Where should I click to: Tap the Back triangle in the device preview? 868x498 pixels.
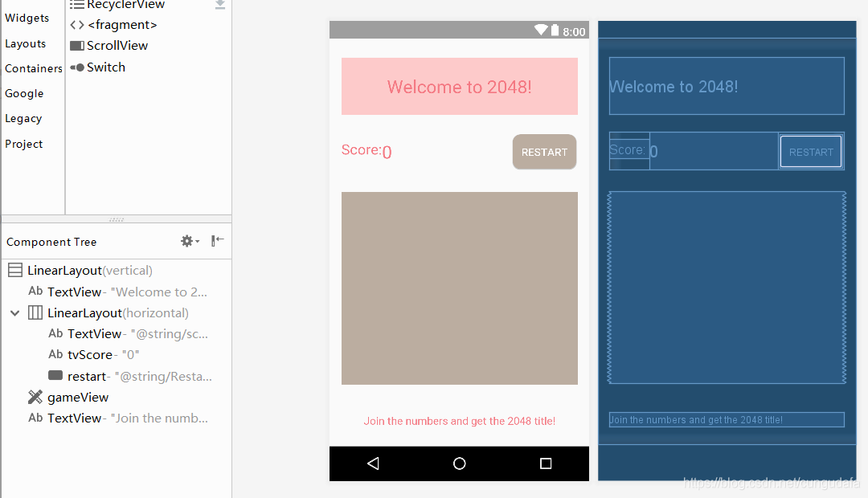coord(373,463)
